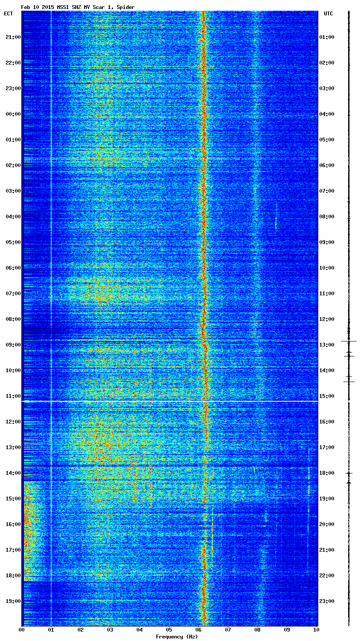Click the UTC '23:00' time label
Viewport: 364px width, 641px height.
(327, 601)
